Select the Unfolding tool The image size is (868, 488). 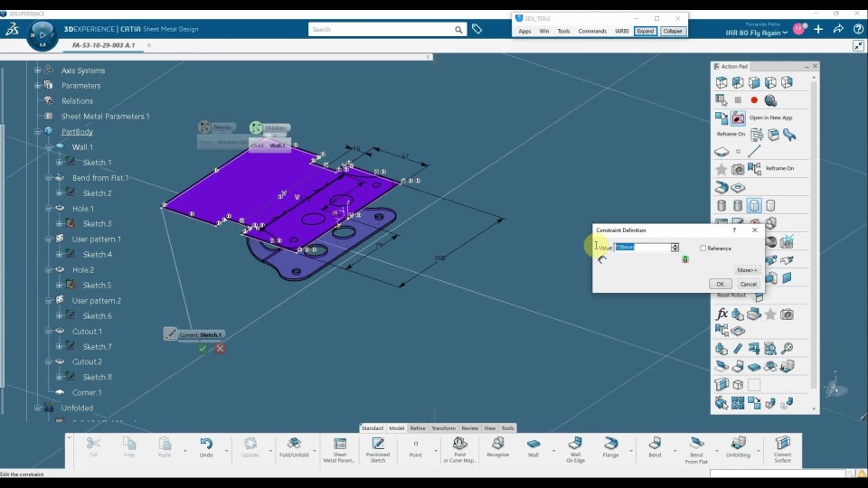(738, 446)
